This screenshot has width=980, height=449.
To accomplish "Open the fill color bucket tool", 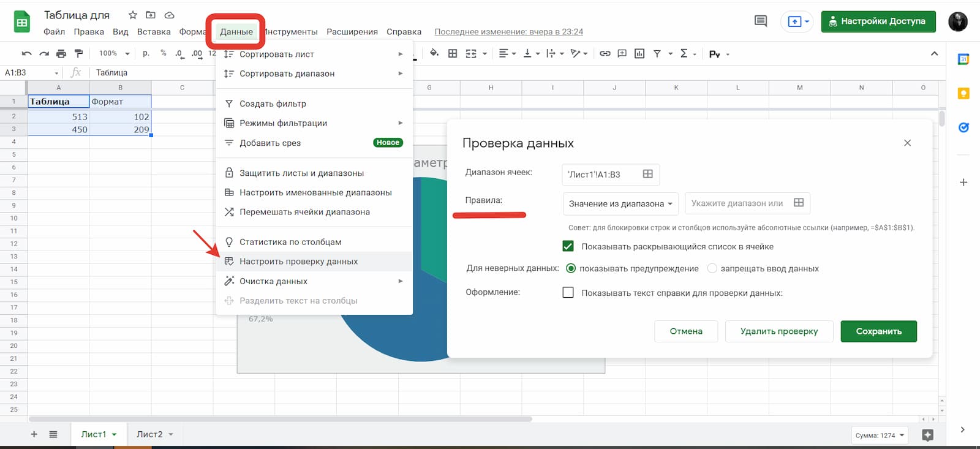I will [434, 53].
